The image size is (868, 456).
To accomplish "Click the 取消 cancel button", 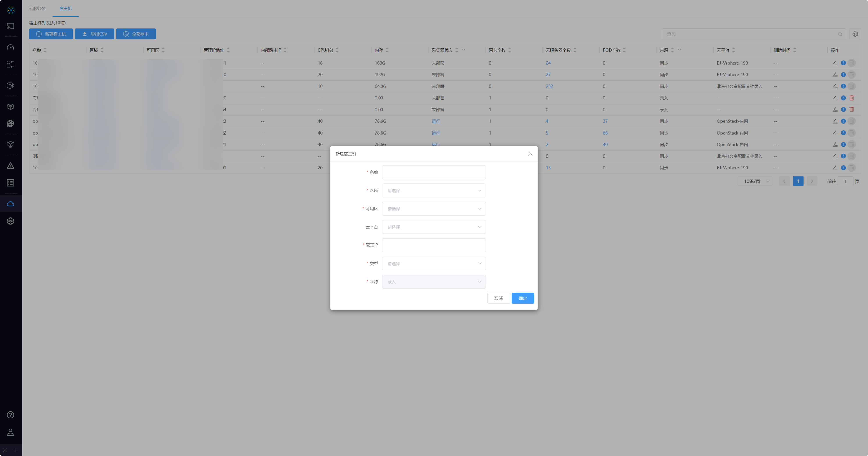I will (x=498, y=298).
